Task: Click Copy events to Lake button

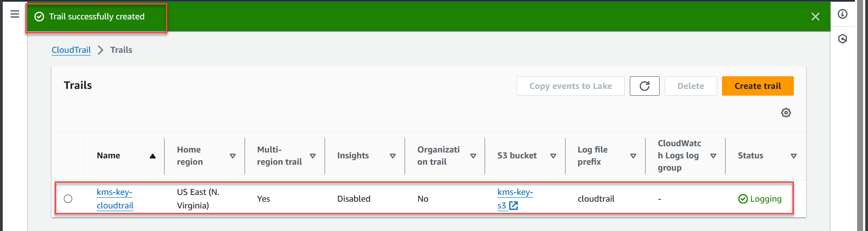Action: [571, 86]
